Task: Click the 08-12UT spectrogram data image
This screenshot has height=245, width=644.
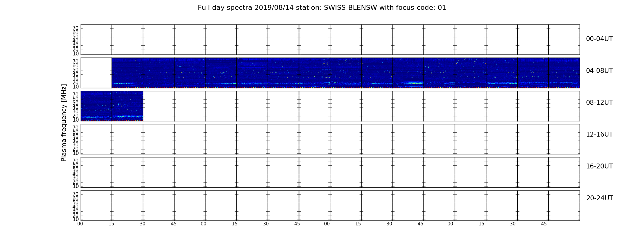Action: tap(112, 106)
